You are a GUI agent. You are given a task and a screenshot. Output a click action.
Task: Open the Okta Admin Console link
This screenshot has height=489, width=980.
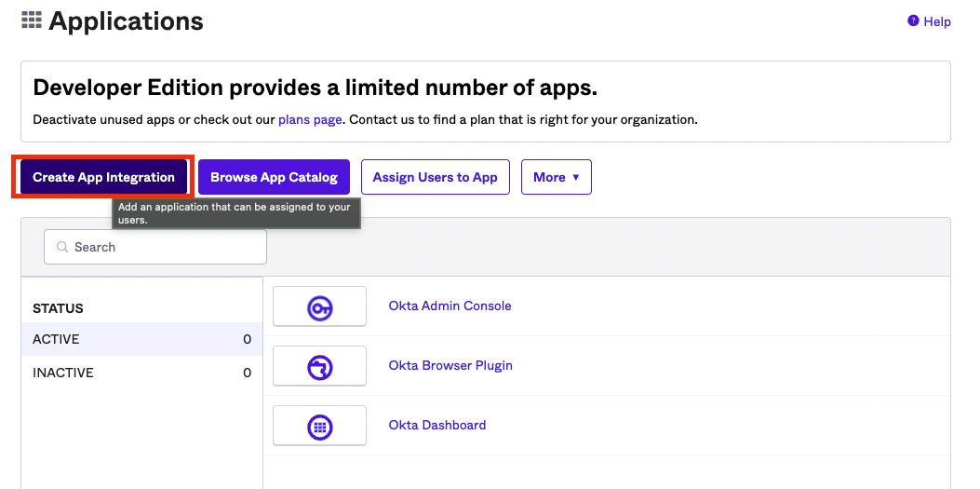pos(450,306)
